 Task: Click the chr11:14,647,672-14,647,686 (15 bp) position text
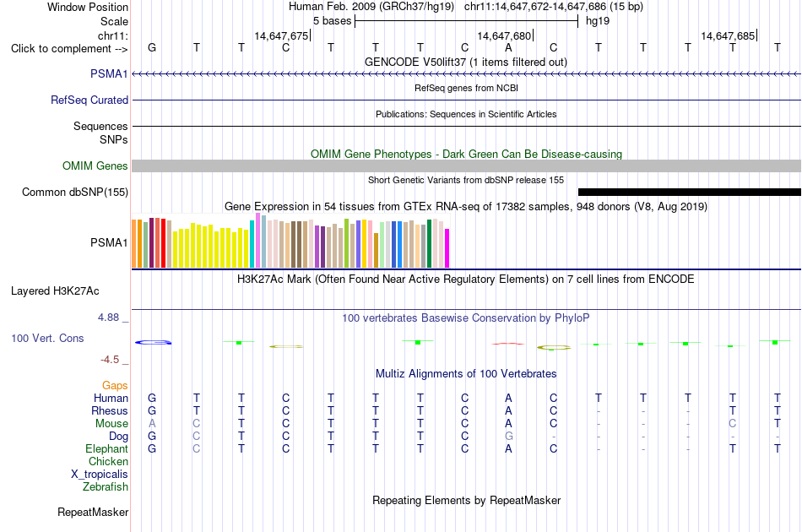tap(554, 7)
